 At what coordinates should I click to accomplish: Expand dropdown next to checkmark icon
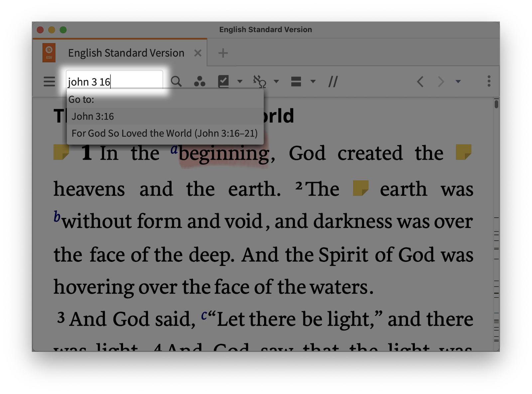coord(240,82)
